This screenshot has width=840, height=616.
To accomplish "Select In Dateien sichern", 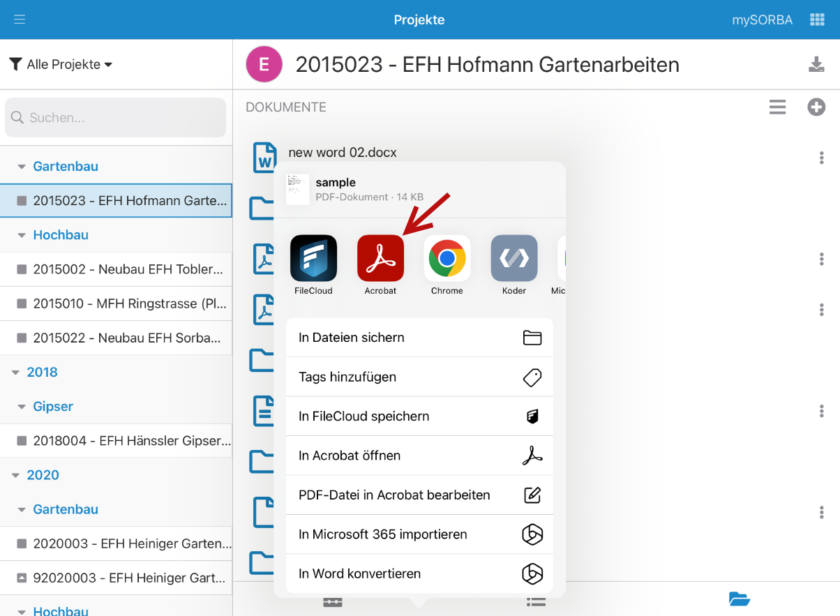I will 419,338.
